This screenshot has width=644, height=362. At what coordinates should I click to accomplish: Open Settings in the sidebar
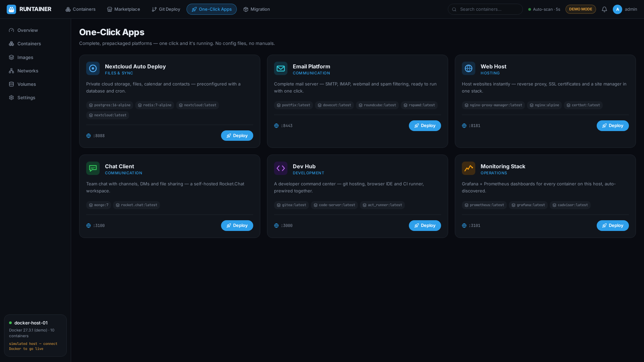[x=36, y=98]
